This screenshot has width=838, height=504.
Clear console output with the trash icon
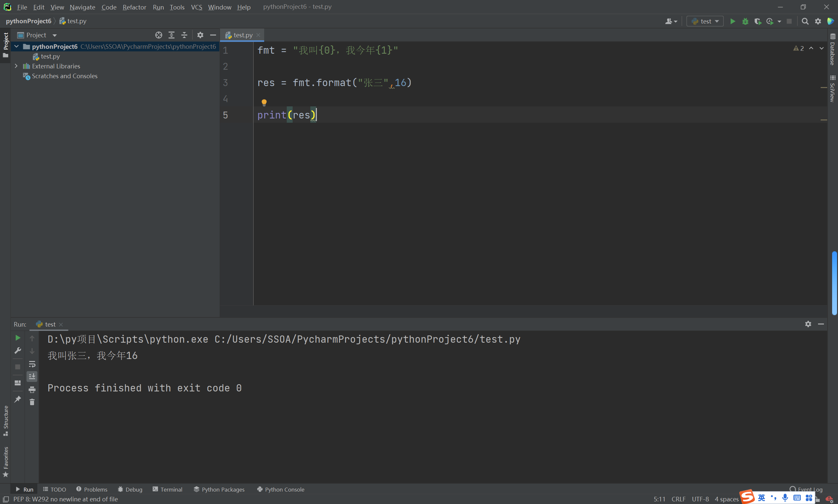[x=32, y=402]
